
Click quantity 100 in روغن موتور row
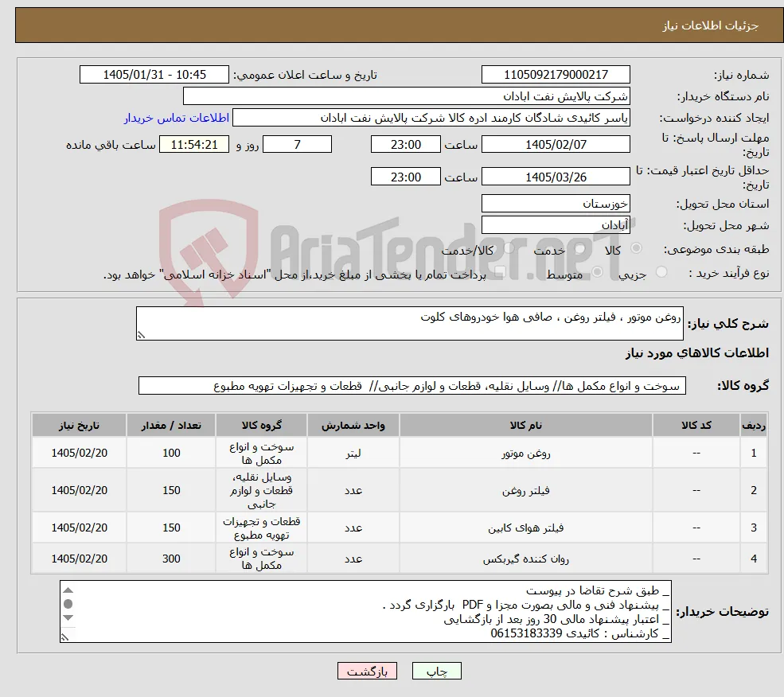coord(171,453)
